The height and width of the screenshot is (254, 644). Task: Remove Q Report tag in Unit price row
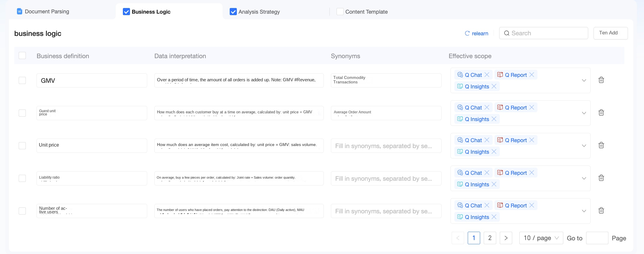pos(532,140)
